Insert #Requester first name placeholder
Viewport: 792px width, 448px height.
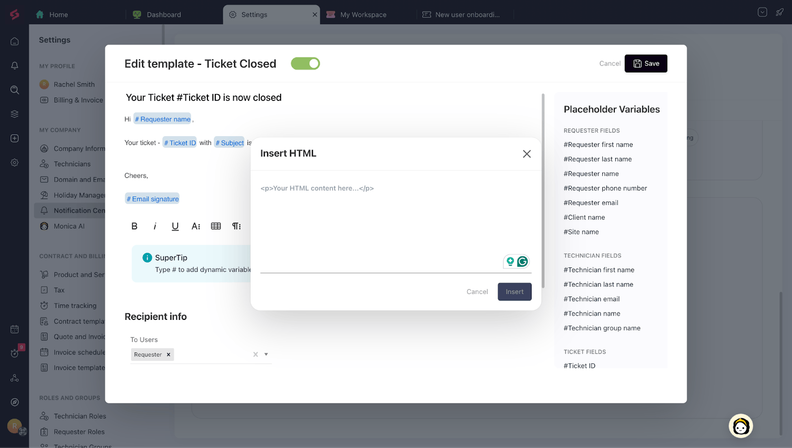598,144
